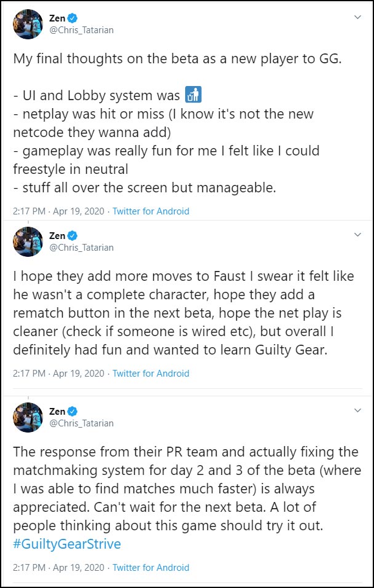Viewport: 374px width, 588px height.
Task: Click the verified badge on the Faust tweet
Action: pyautogui.click(x=73, y=235)
